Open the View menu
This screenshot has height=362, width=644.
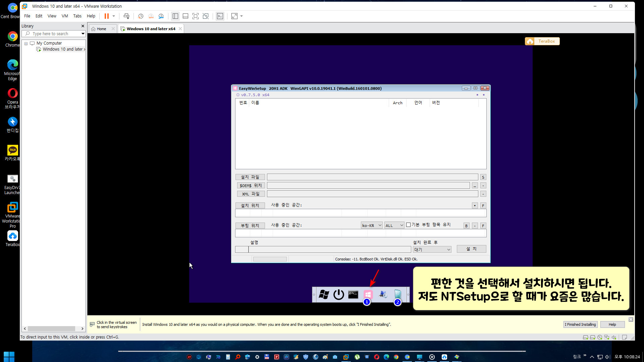tap(52, 16)
